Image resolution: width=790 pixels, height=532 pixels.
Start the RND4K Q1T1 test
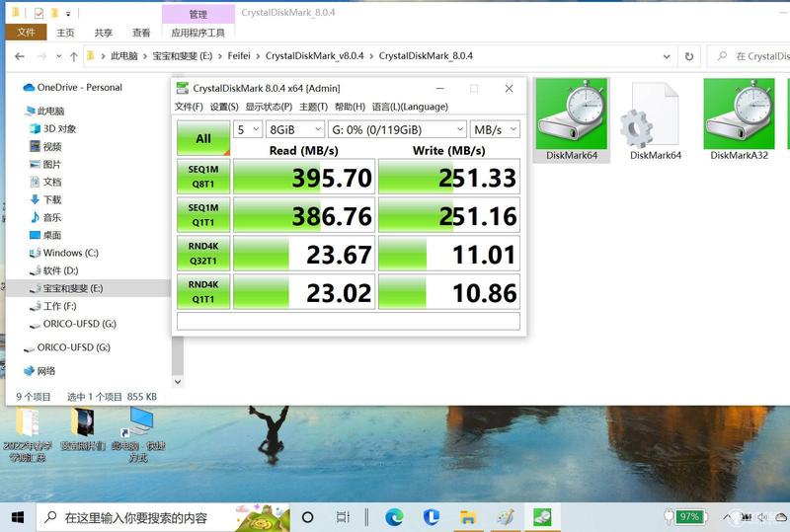[x=203, y=292]
